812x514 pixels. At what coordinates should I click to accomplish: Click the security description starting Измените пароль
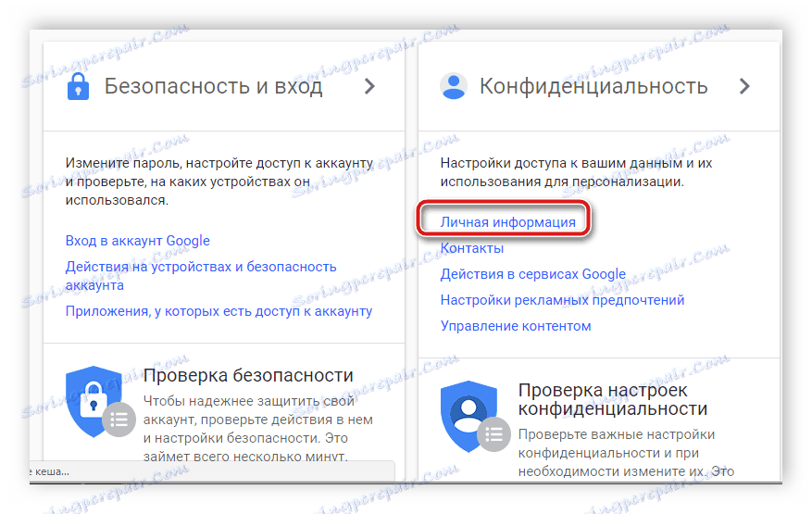pyautogui.click(x=219, y=182)
